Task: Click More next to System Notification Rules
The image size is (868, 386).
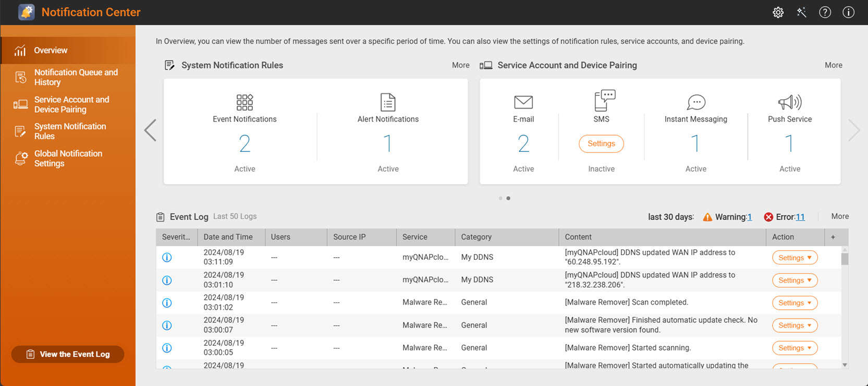Action: [460, 65]
